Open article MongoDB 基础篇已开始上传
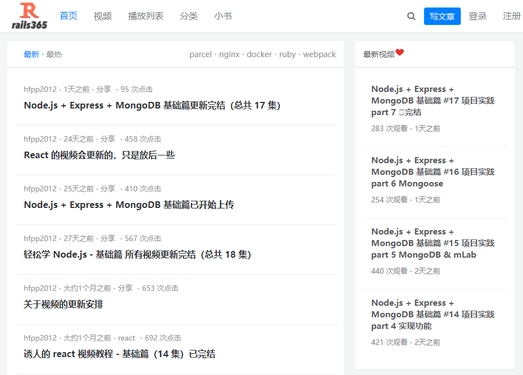This screenshot has height=375, width=523. pos(129,205)
